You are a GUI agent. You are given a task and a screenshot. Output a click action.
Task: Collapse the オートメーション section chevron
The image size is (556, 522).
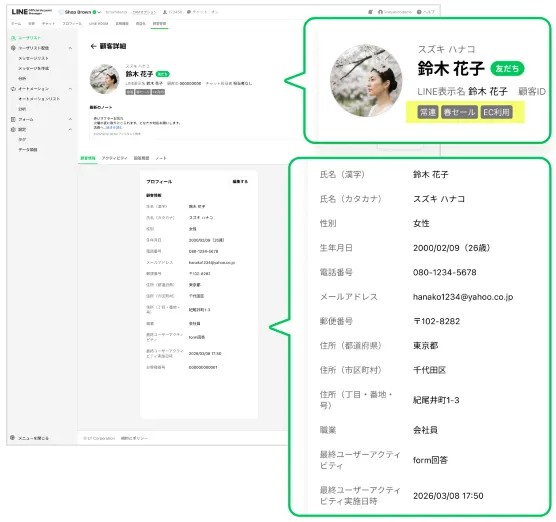point(70,89)
